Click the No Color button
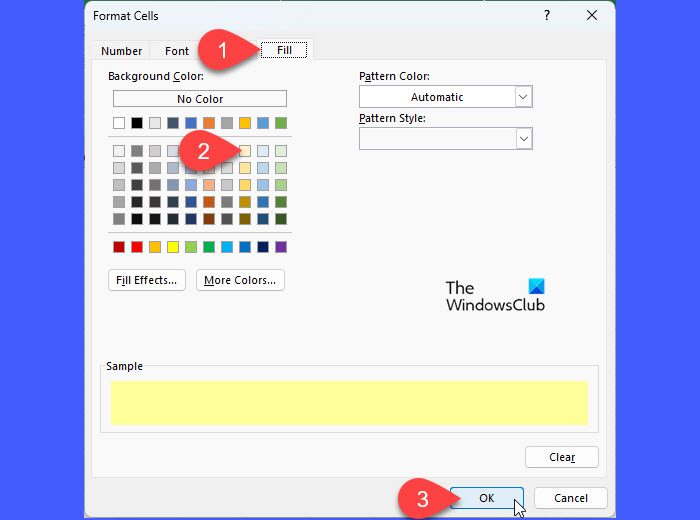Image resolution: width=700 pixels, height=520 pixels. pyautogui.click(x=200, y=99)
